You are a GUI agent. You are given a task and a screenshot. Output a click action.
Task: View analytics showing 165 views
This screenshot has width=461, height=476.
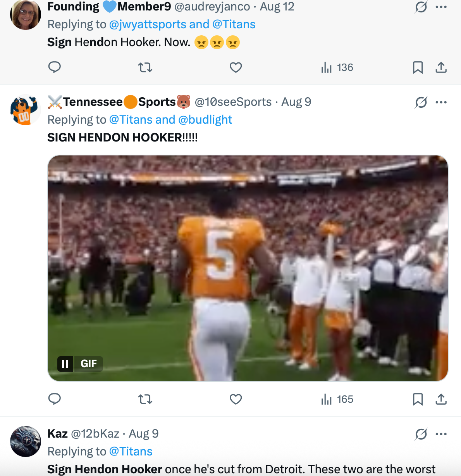[336, 399]
